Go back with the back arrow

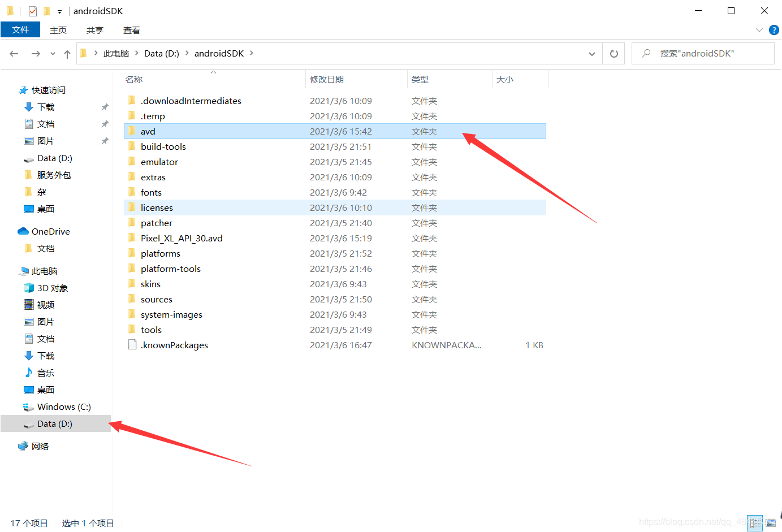(x=14, y=54)
